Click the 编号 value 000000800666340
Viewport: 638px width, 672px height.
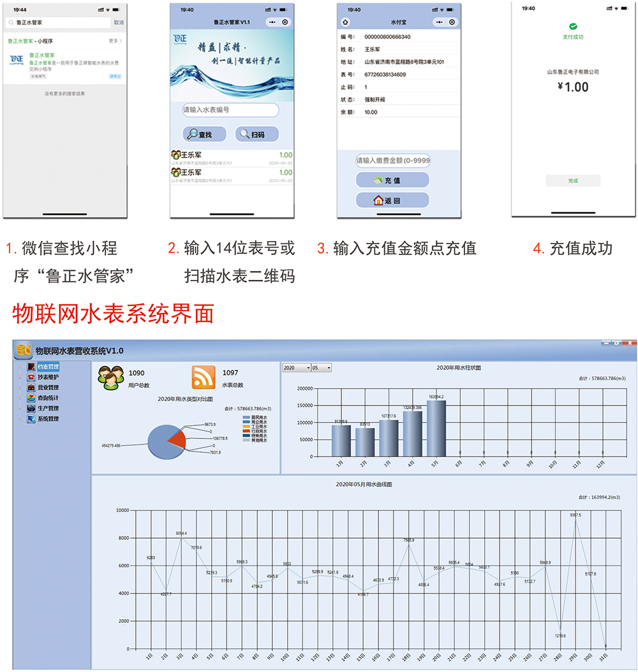[x=387, y=37]
